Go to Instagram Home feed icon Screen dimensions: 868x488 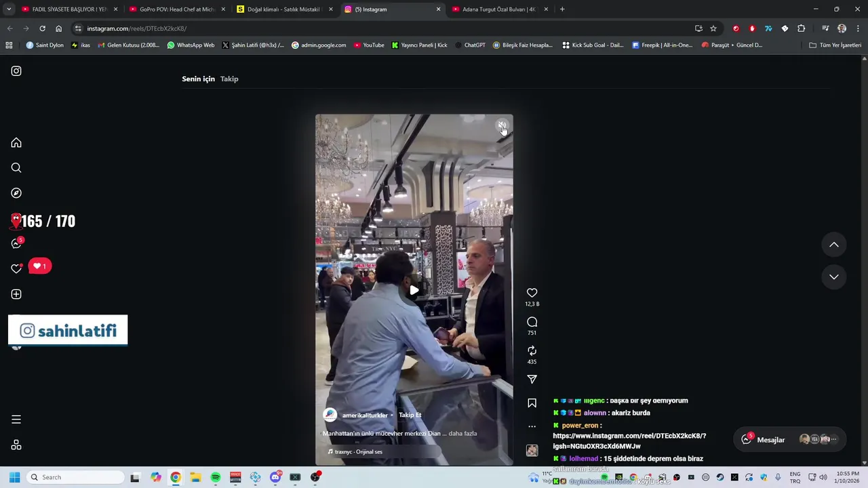(x=16, y=142)
